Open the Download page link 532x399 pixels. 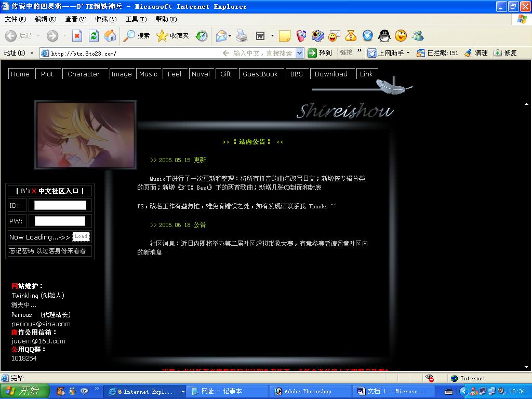coord(331,74)
